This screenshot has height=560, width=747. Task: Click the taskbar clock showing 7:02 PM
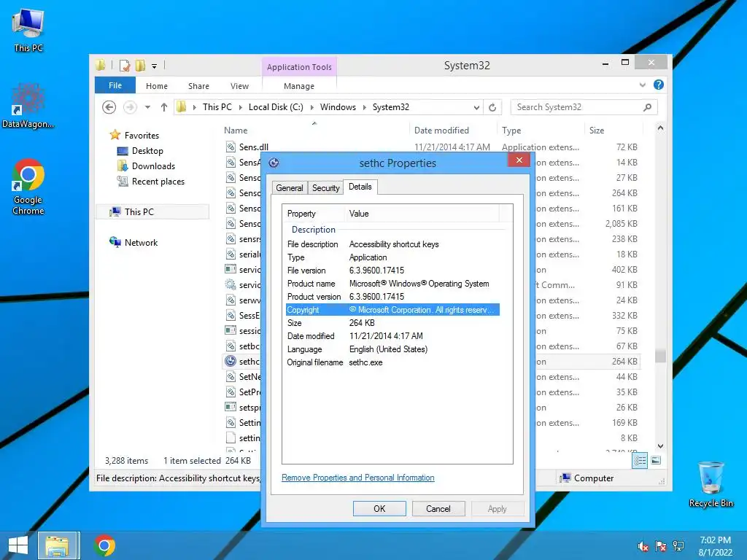click(715, 546)
